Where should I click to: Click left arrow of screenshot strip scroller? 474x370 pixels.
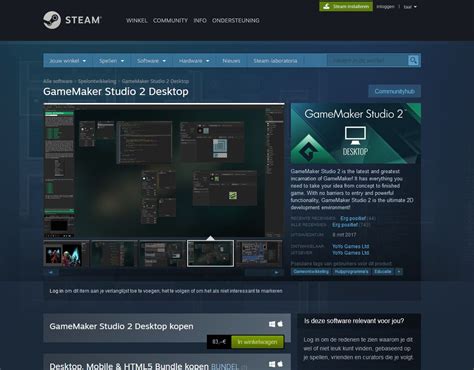tap(51, 272)
